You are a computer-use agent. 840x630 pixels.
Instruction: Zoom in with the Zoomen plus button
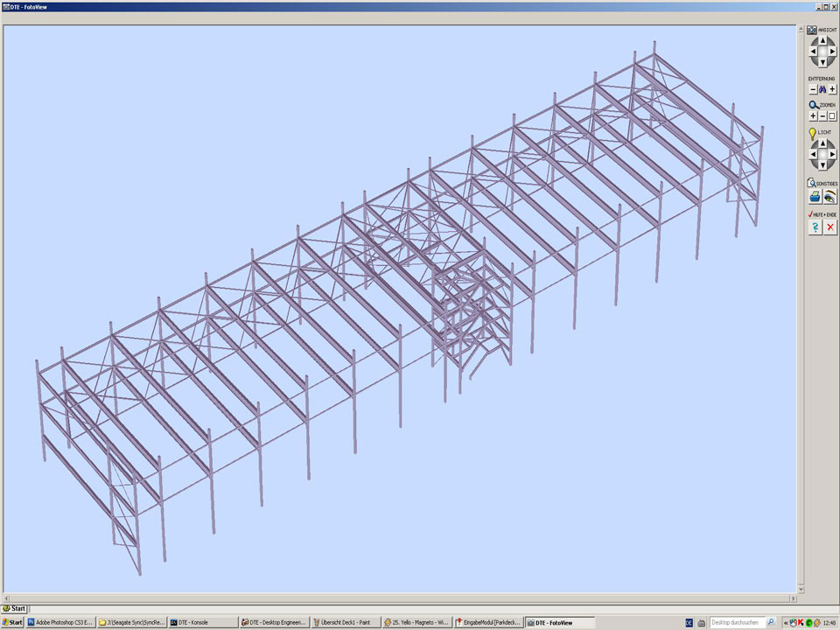[x=813, y=115]
